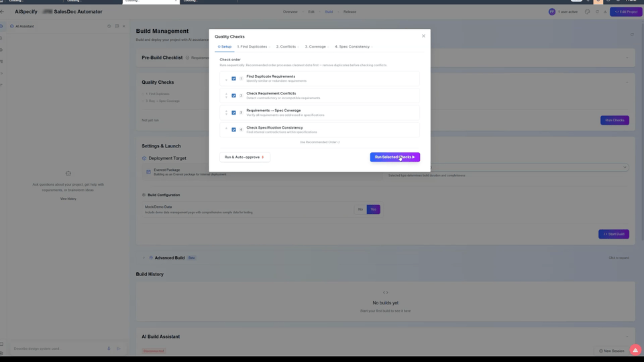Collapse the Quality Checks section chevron

(627, 82)
